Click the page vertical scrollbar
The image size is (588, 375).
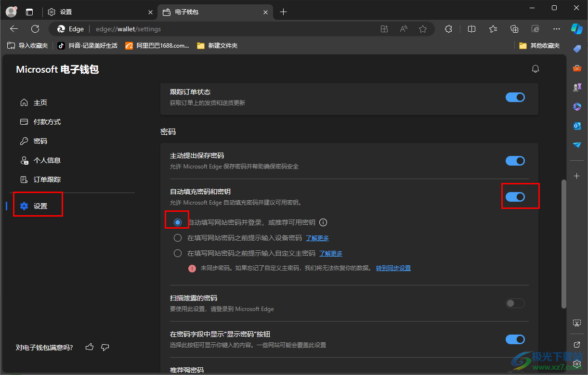click(x=564, y=244)
